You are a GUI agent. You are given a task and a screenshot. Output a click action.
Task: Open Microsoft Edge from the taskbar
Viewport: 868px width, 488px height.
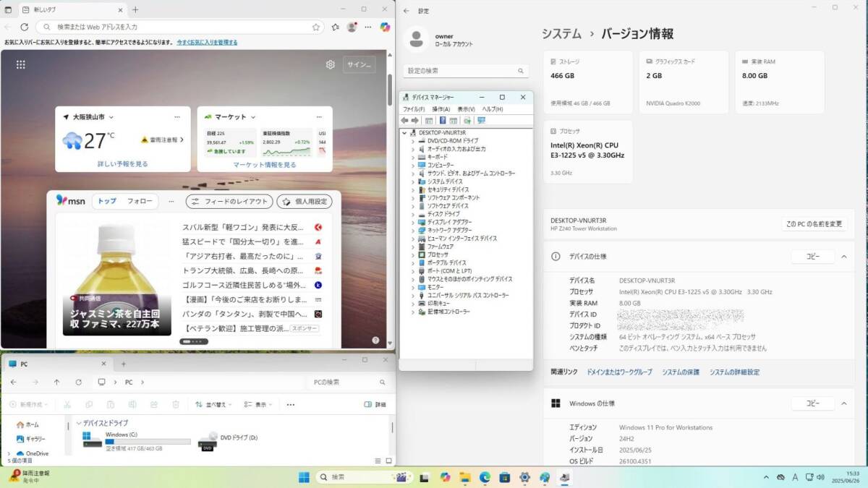pos(485,477)
